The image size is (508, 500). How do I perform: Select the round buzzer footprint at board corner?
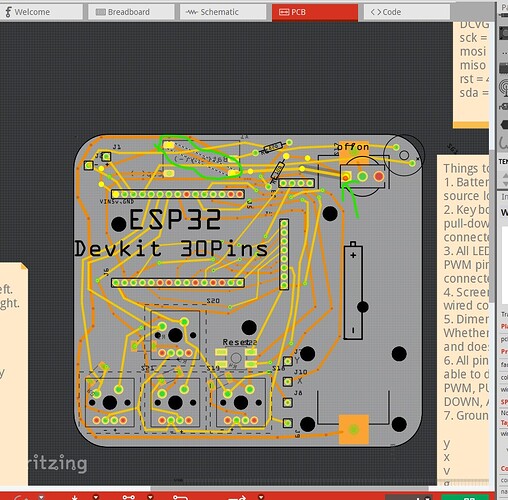404,155
